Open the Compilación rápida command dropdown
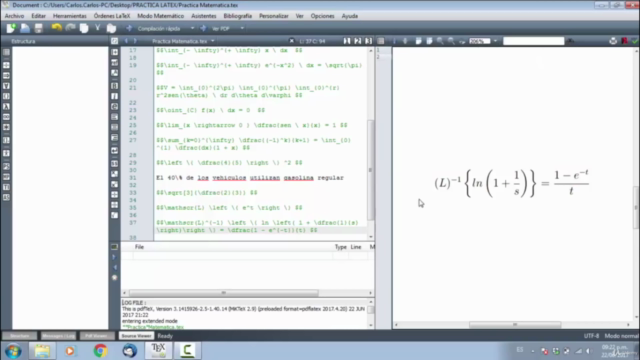Image resolution: width=640 pixels, height=360 pixels. pos(192,28)
